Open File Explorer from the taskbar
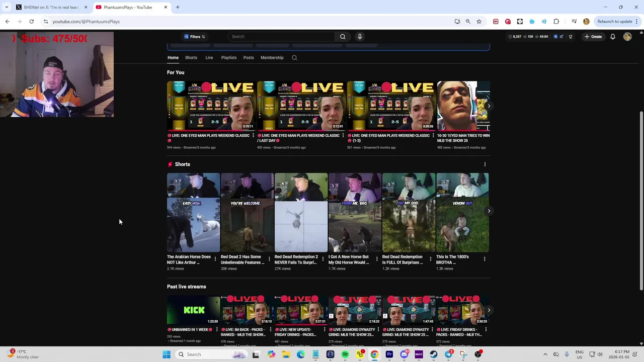This screenshot has width=644, height=362. (x=286, y=354)
